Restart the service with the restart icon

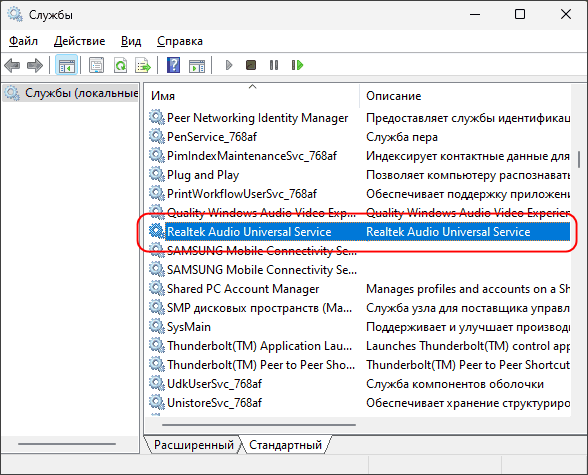(x=297, y=66)
